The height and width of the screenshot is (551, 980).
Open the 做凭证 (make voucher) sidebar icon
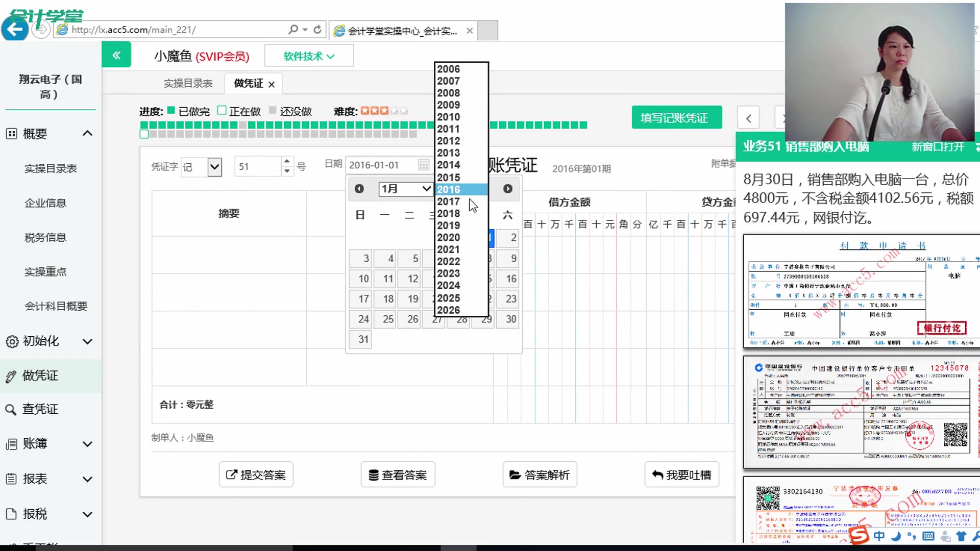(12, 375)
